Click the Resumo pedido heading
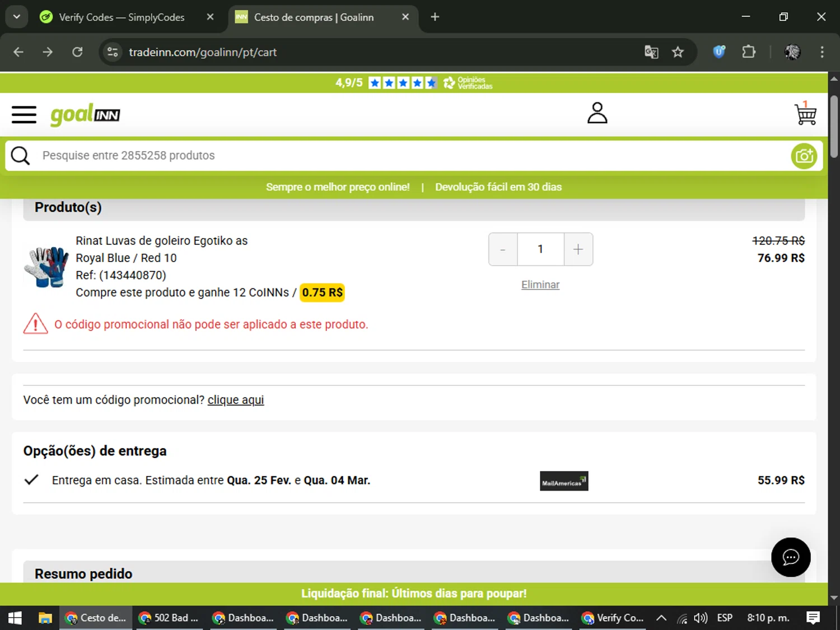The height and width of the screenshot is (630, 840). click(x=83, y=574)
